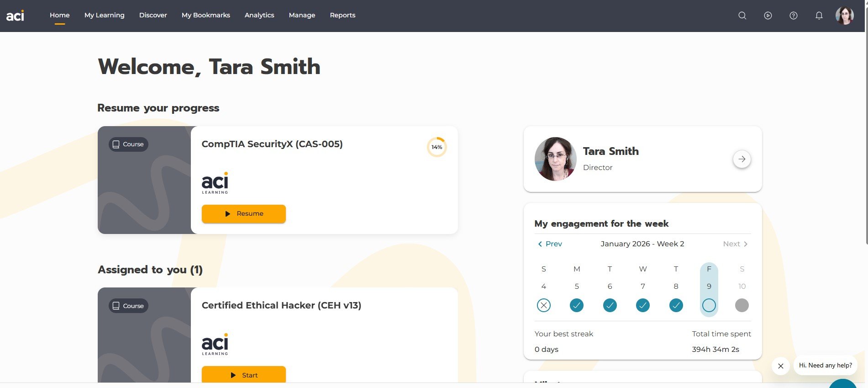The width and height of the screenshot is (868, 388).
Task: Click the ACI logo in the header
Action: (x=15, y=16)
